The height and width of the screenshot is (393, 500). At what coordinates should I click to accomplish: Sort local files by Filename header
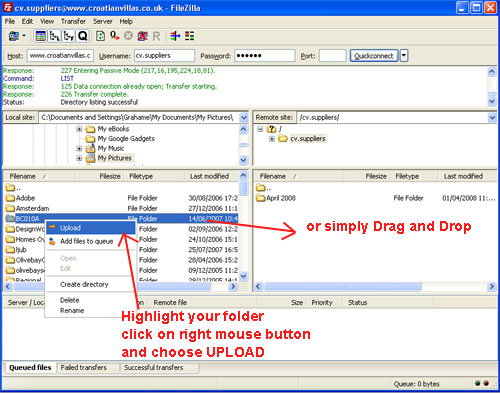click(x=39, y=176)
